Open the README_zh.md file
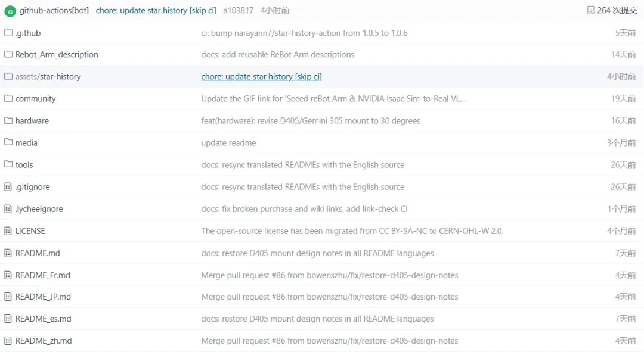 (44, 341)
